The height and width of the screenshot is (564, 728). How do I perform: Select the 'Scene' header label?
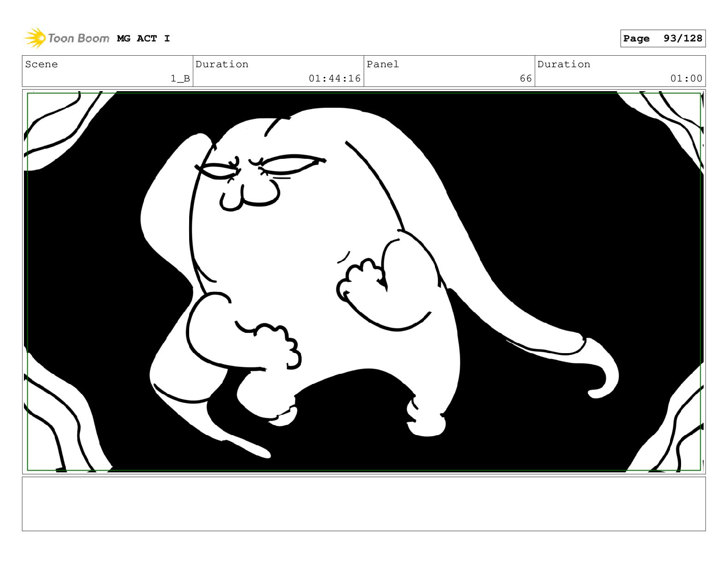click(x=42, y=64)
